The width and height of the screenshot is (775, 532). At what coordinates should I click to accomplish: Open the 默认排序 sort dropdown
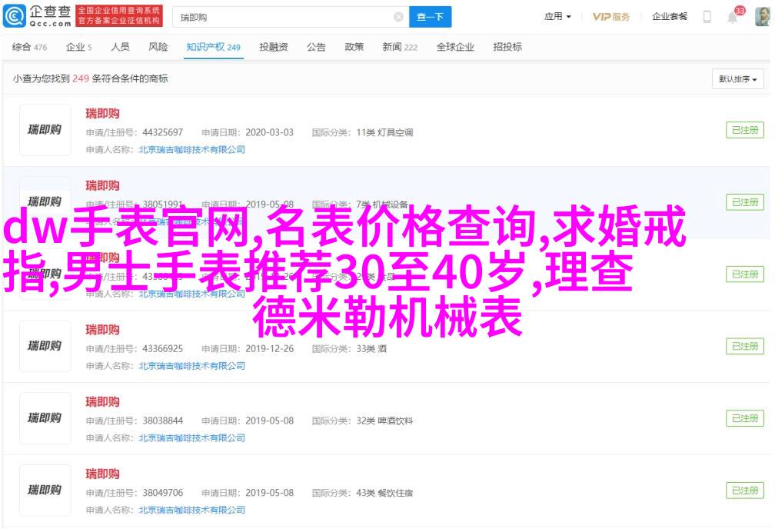click(738, 79)
